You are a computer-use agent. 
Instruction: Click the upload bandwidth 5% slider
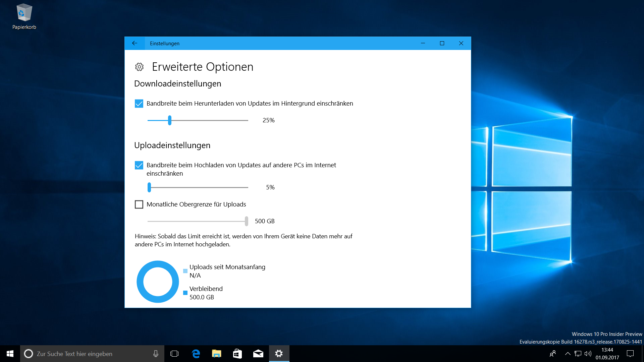click(149, 187)
